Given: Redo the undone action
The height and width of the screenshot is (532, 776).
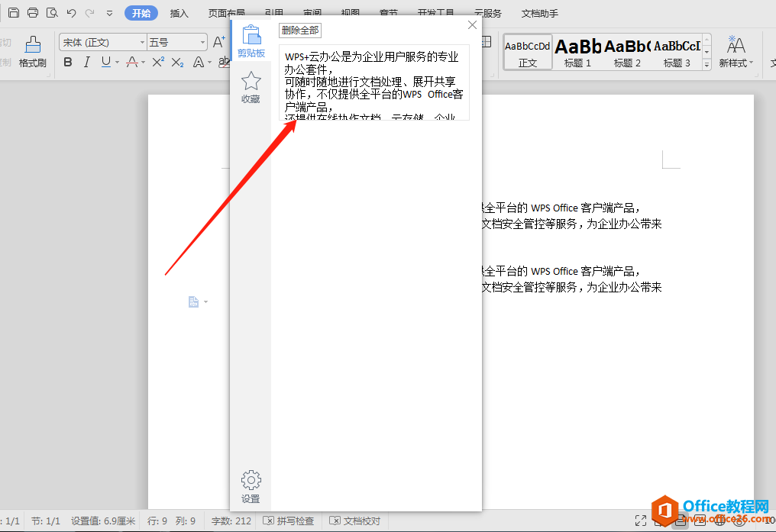Looking at the screenshot, I should click(x=89, y=13).
